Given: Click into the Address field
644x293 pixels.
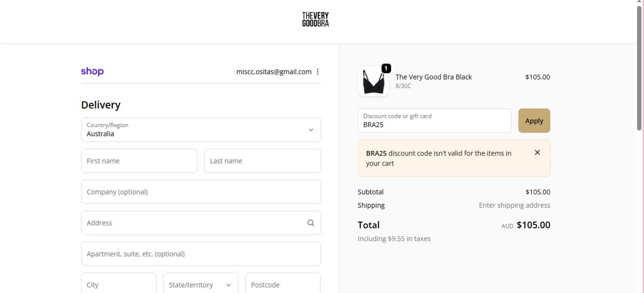Looking at the screenshot, I should click(201, 223).
